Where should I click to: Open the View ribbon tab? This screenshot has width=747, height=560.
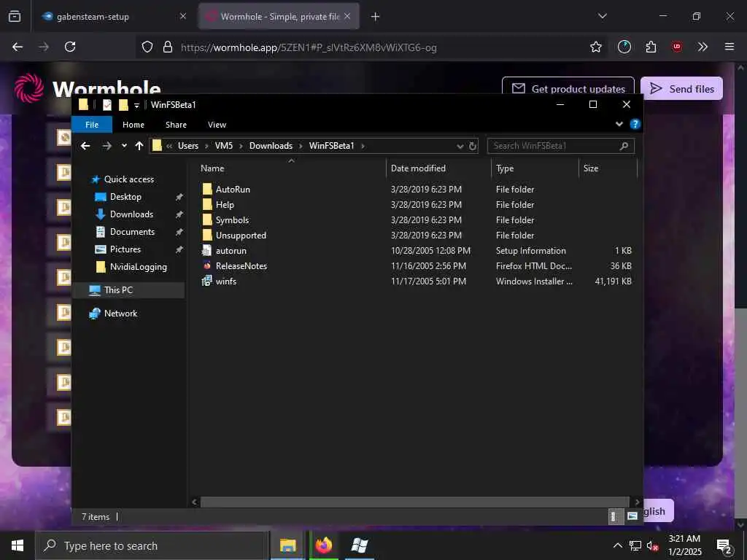click(217, 125)
